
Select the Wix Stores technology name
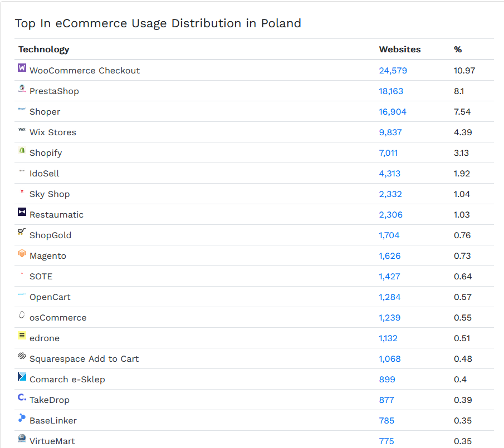pyautogui.click(x=53, y=132)
